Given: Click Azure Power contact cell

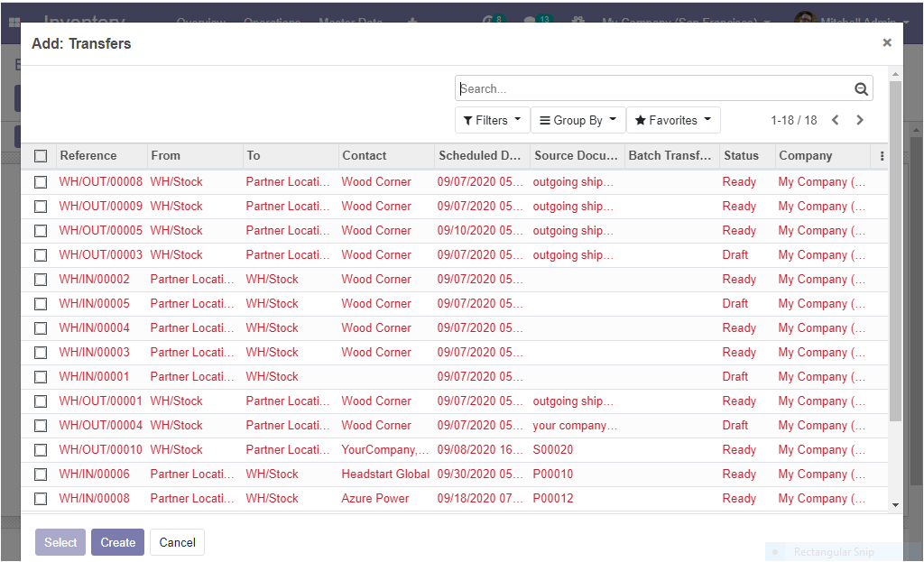Looking at the screenshot, I should tap(374, 498).
